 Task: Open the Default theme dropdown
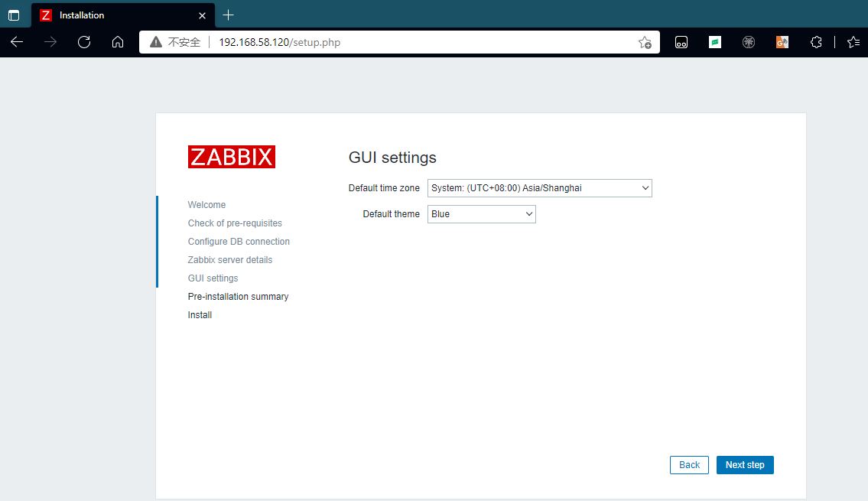pyautogui.click(x=482, y=214)
